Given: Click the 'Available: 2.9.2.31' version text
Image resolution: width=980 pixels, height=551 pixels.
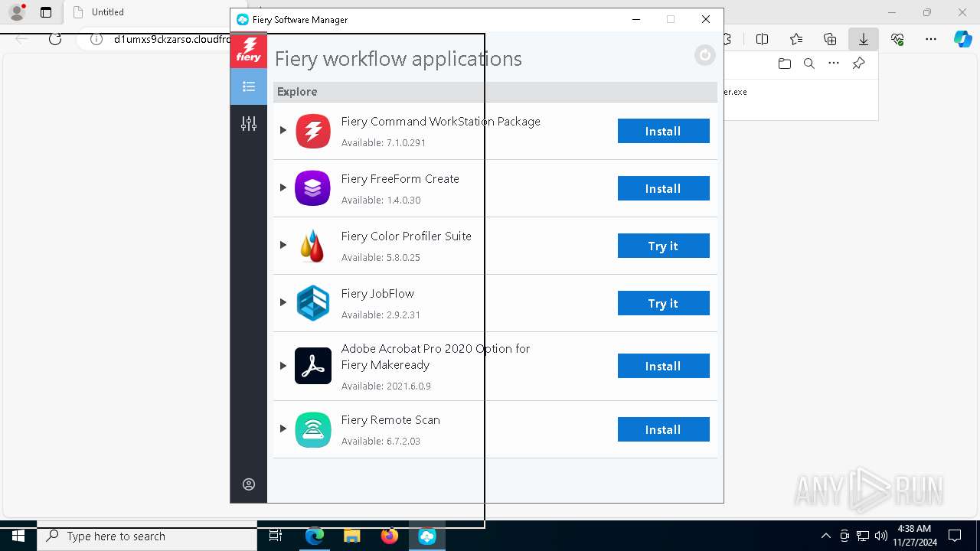Looking at the screenshot, I should coord(381,315).
